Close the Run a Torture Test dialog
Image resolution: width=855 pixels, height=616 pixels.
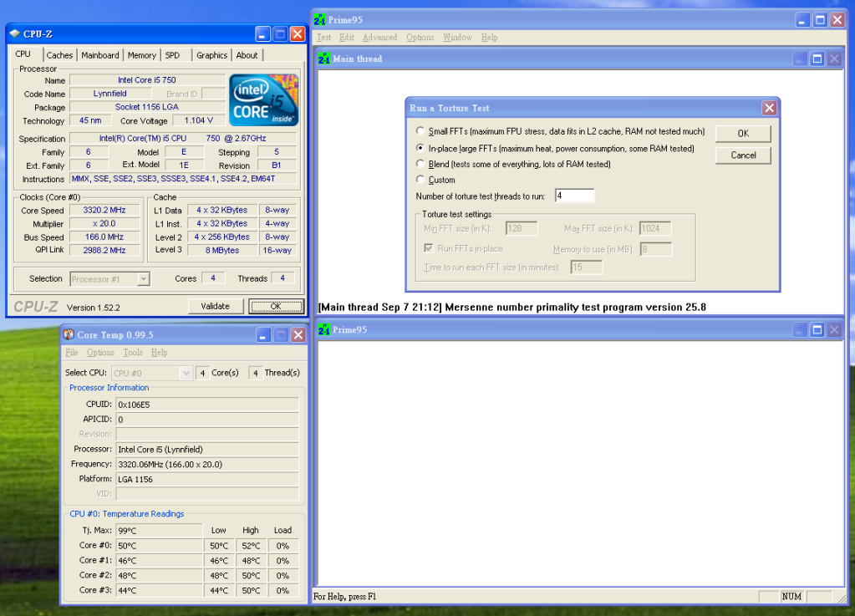[x=770, y=108]
